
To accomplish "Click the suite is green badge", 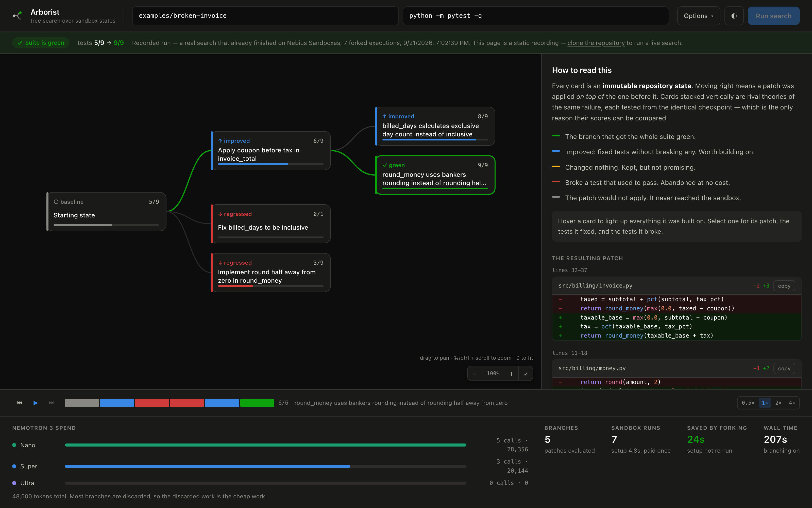I will click(x=41, y=43).
